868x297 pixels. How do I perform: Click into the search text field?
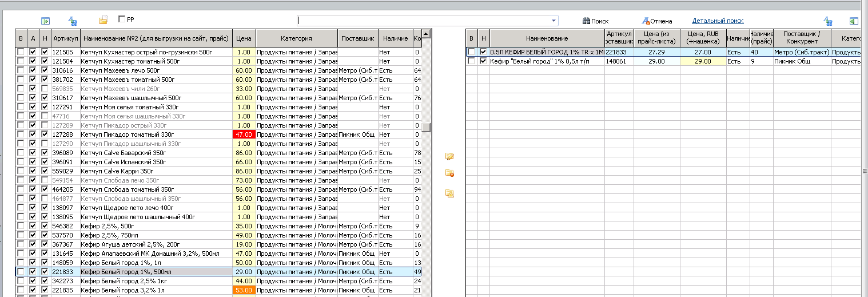pos(424,21)
